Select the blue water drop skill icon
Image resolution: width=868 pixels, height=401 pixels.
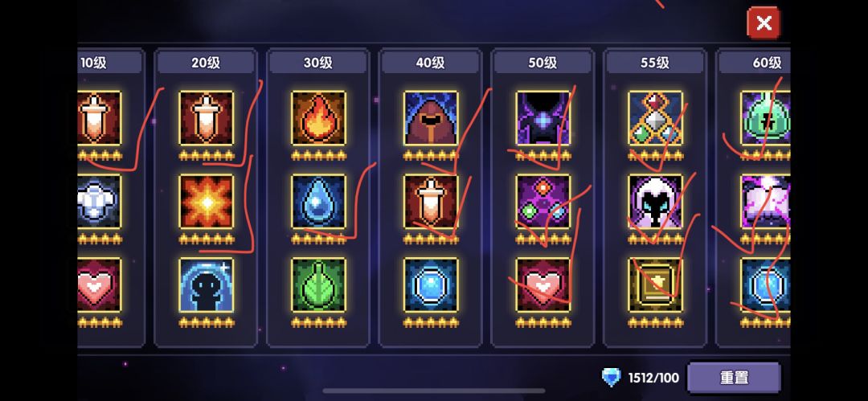pyautogui.click(x=318, y=202)
